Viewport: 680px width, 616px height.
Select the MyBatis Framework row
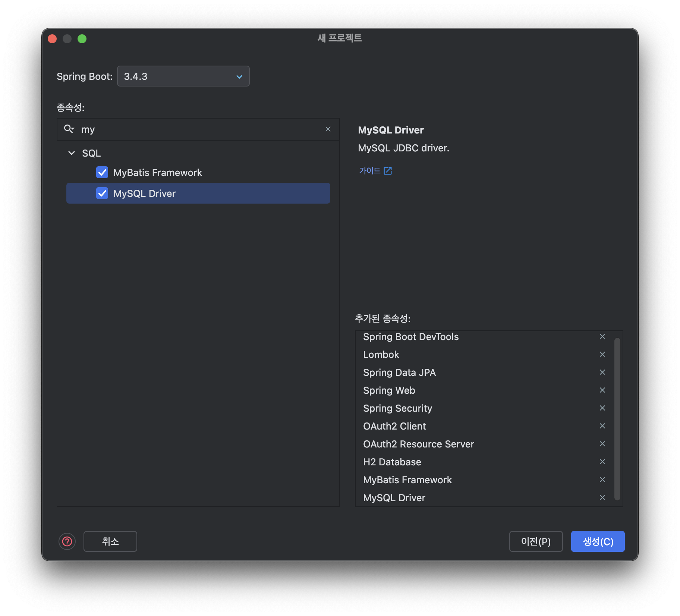[198, 172]
